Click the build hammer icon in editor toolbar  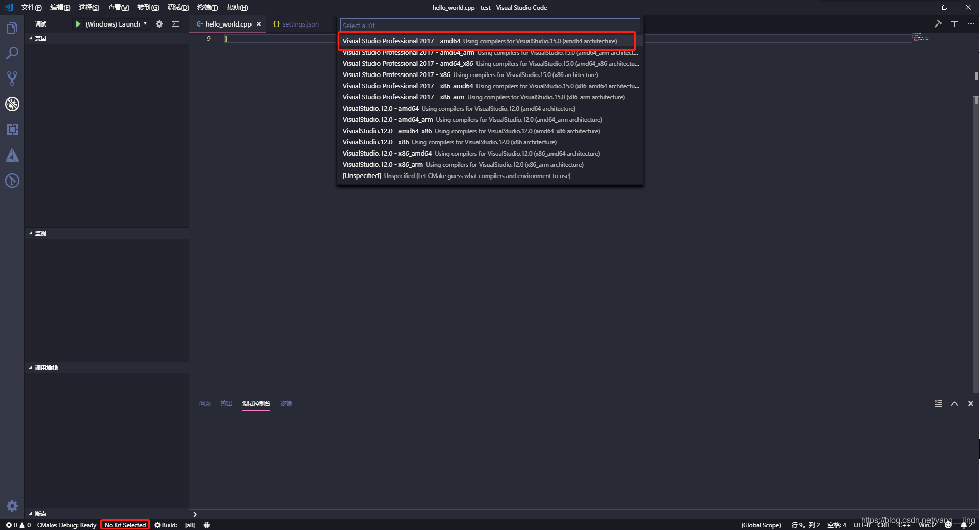pos(938,24)
